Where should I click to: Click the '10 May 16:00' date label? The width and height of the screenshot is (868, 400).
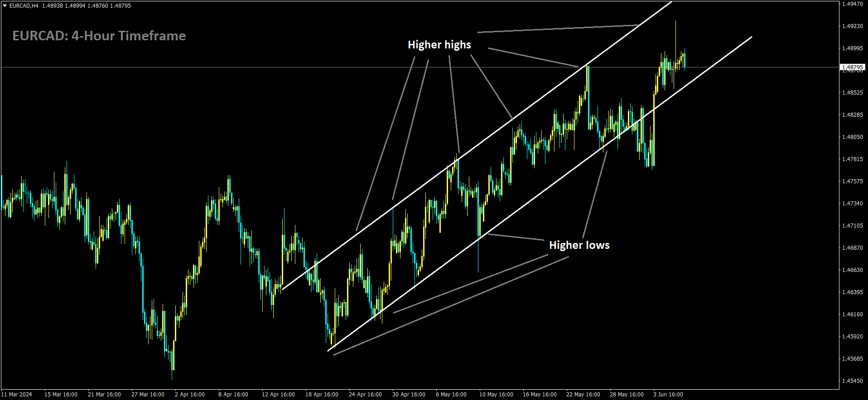[496, 395]
